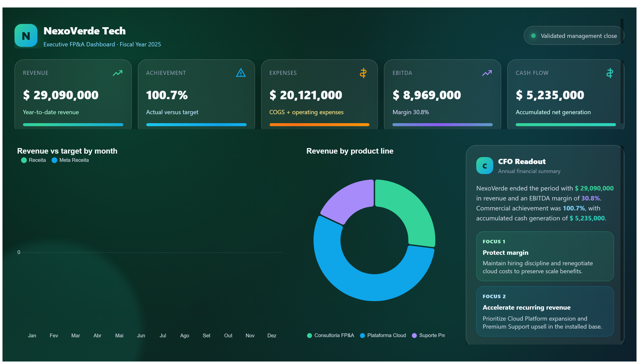
Task: Click the 100.7% achievement value
Action: [x=167, y=95]
